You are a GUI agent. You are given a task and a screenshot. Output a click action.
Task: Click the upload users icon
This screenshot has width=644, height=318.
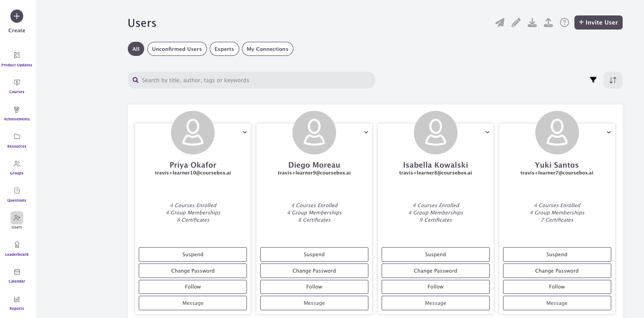click(548, 23)
